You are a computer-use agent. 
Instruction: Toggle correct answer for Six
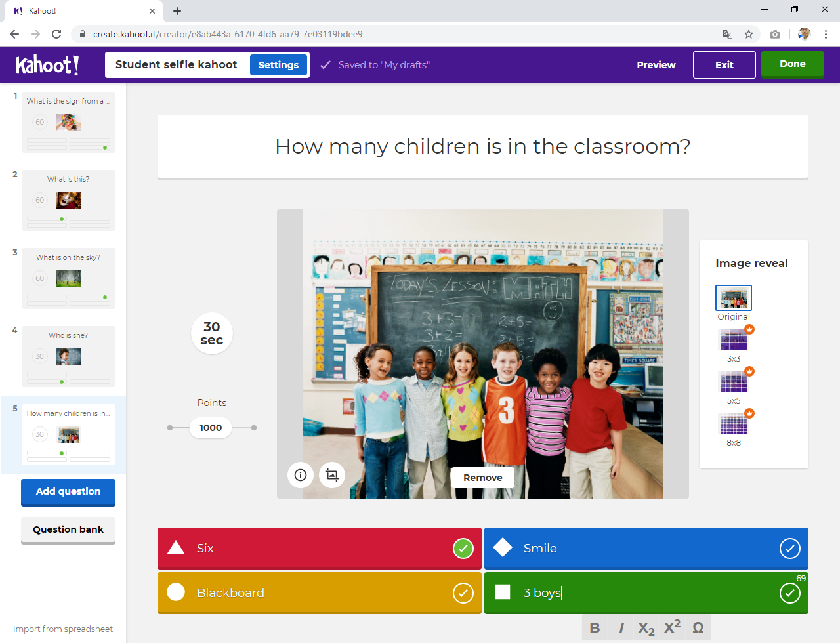463,549
